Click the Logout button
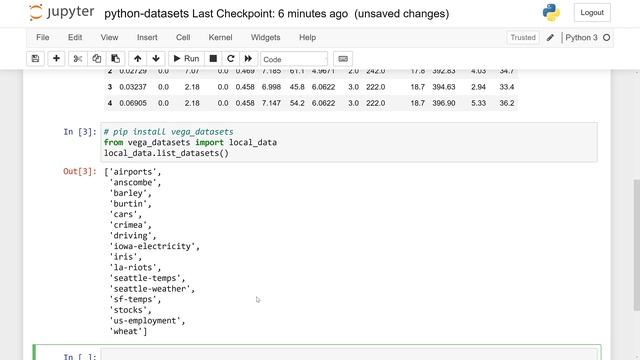640x360 pixels. click(x=592, y=13)
